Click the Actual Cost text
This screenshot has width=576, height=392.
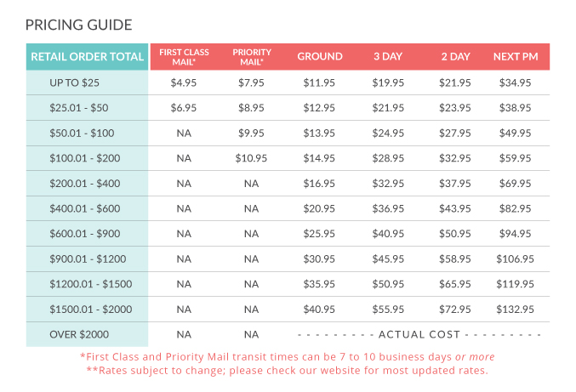pos(419,334)
